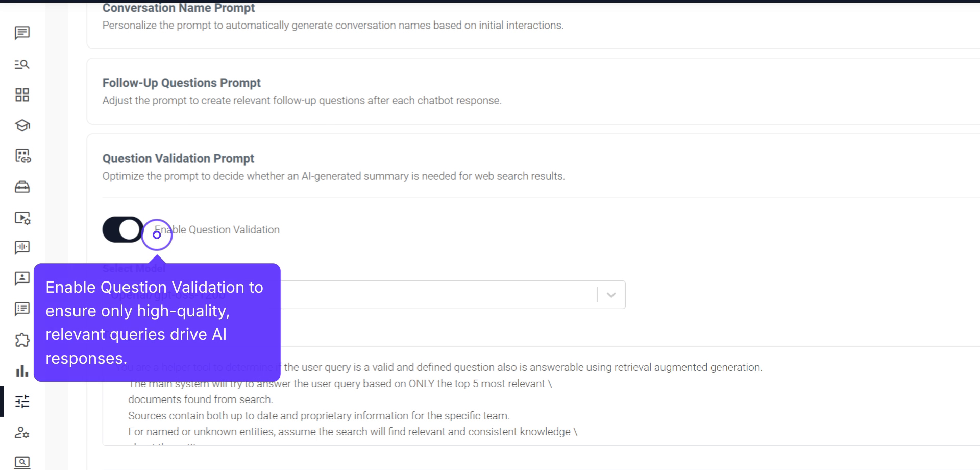Open the bar chart analytics icon

22,371
